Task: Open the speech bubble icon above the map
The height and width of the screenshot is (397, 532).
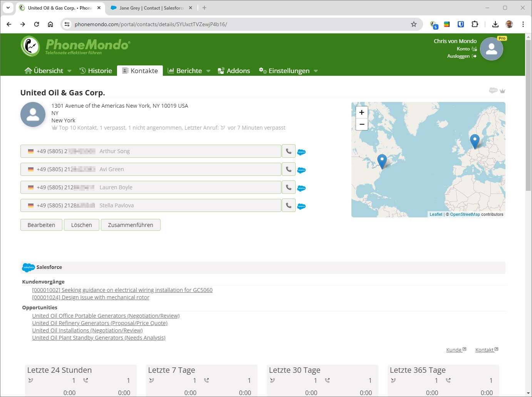Action: coord(493,90)
